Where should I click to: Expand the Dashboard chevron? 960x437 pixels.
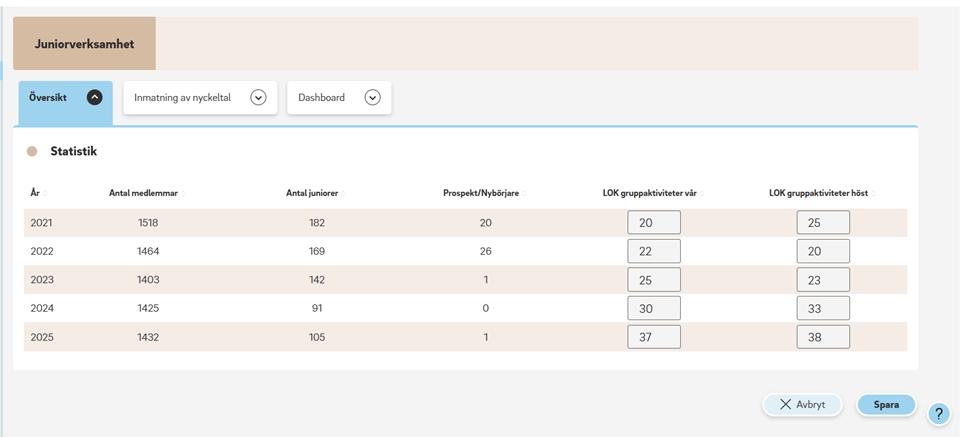[372, 98]
